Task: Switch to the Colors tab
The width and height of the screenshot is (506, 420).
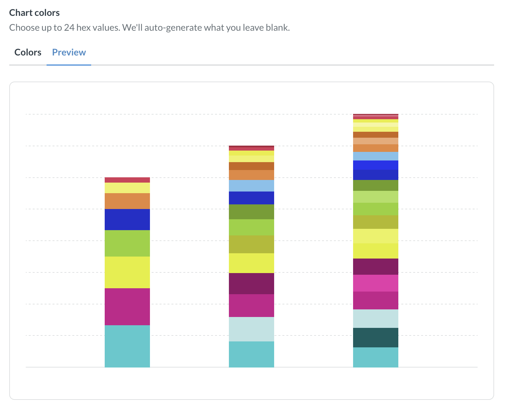Action: (28, 52)
